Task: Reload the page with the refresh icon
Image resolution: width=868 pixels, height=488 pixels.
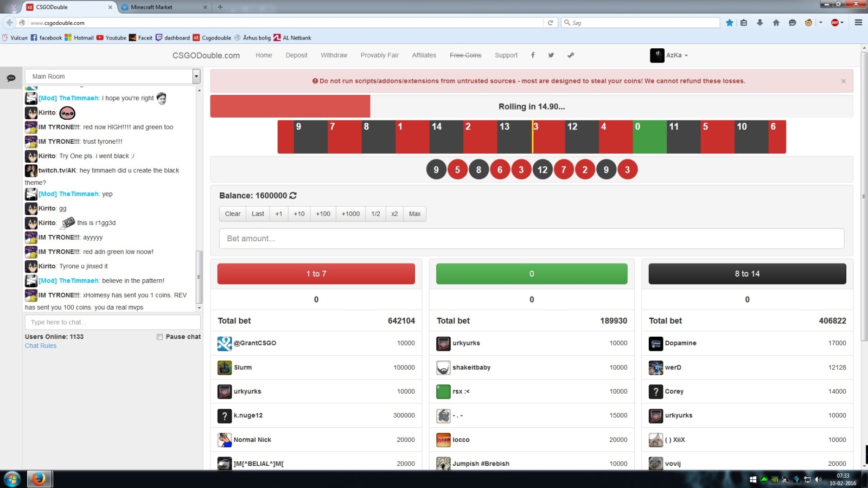Action: [x=550, y=23]
